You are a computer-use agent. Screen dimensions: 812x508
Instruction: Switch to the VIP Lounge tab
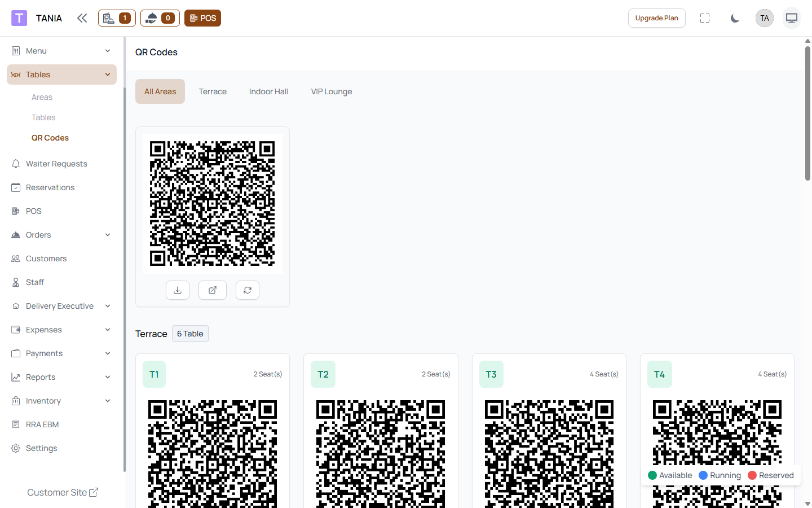pyautogui.click(x=332, y=91)
